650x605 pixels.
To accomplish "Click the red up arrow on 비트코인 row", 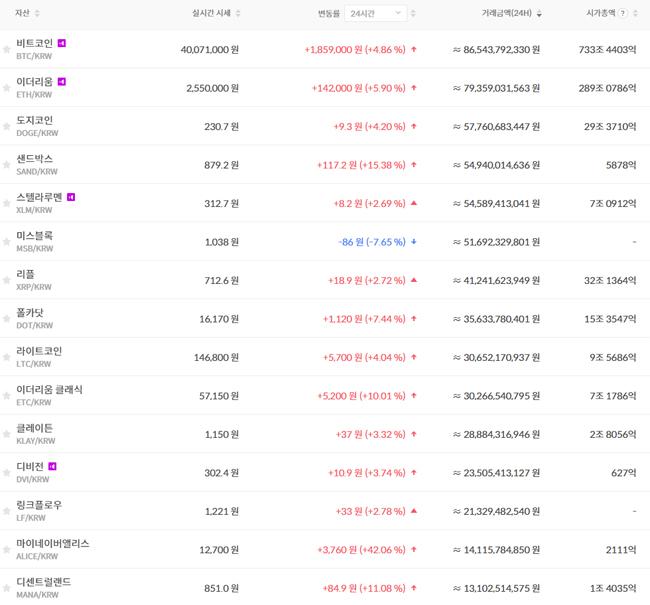I will coord(413,49).
